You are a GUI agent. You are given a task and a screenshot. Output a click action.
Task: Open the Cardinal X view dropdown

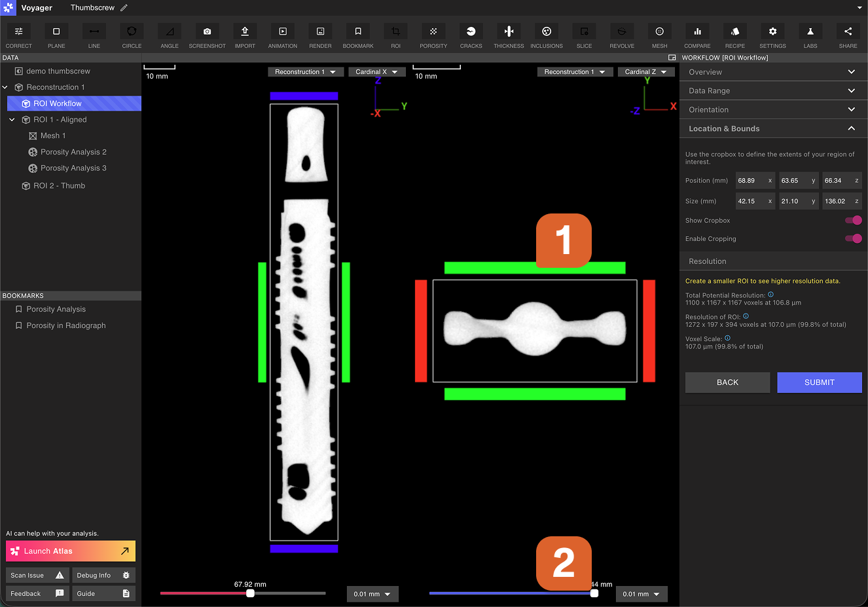(376, 72)
